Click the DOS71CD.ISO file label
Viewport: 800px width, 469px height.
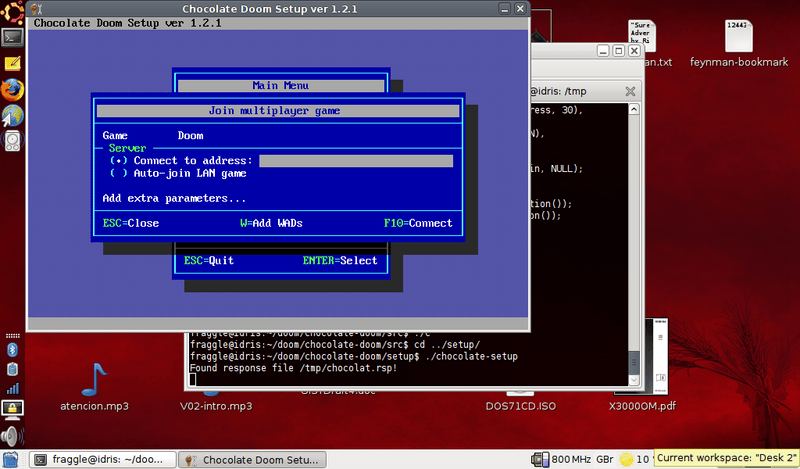coord(521,406)
